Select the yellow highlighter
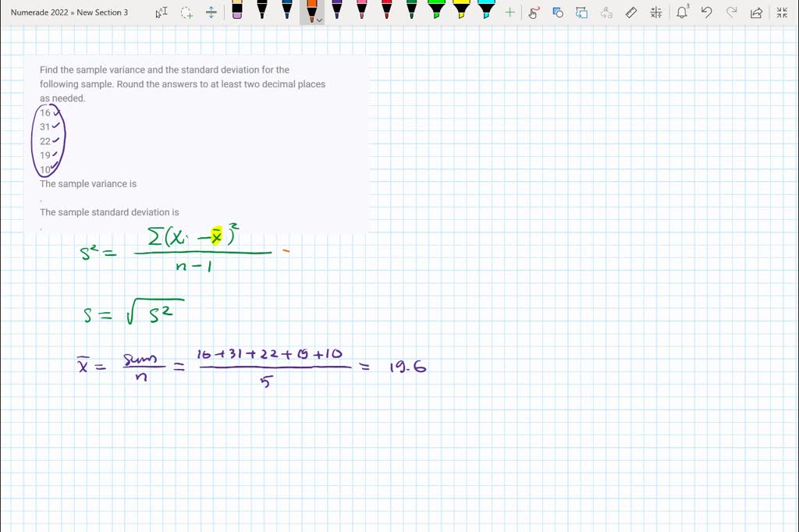Screen dimensions: 799x532 tap(460, 12)
